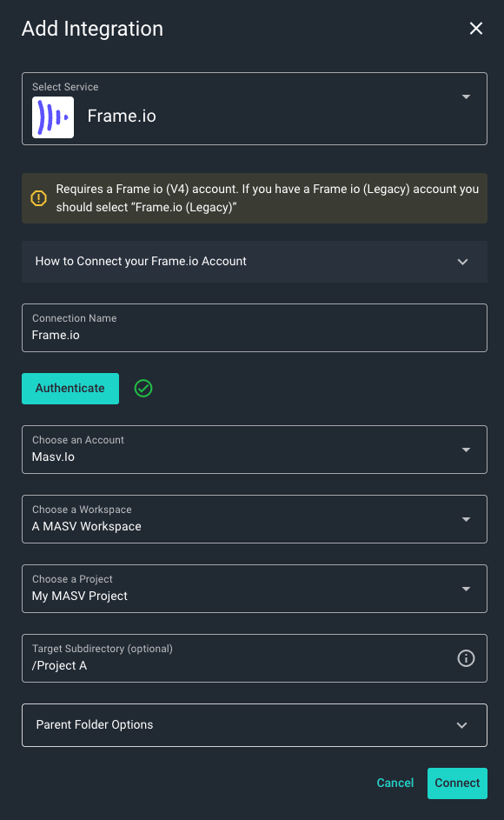This screenshot has height=820, width=504.
Task: Click the Select Service dropdown chevron
Action: click(x=466, y=97)
